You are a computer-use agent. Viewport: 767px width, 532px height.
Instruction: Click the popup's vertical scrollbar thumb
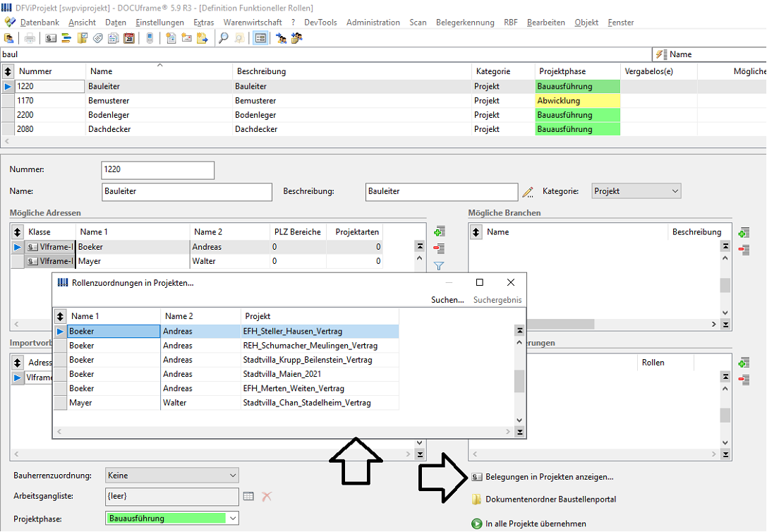click(519, 381)
